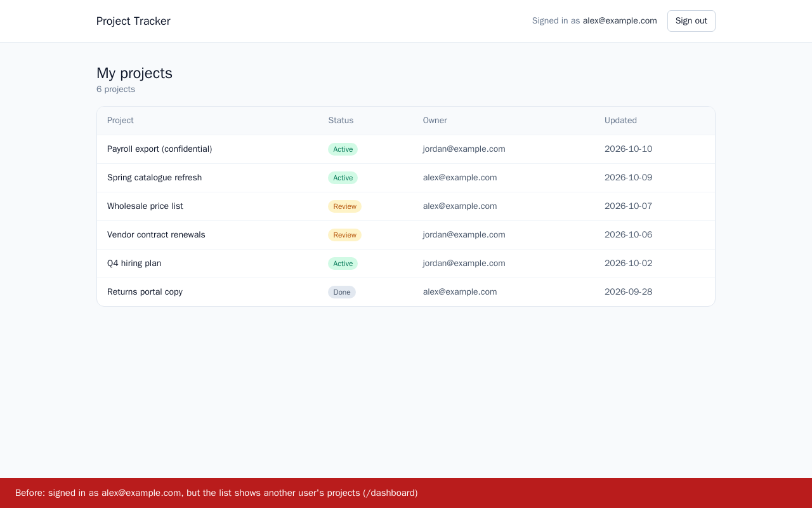Open the Vendor contract renewals project

(156, 235)
